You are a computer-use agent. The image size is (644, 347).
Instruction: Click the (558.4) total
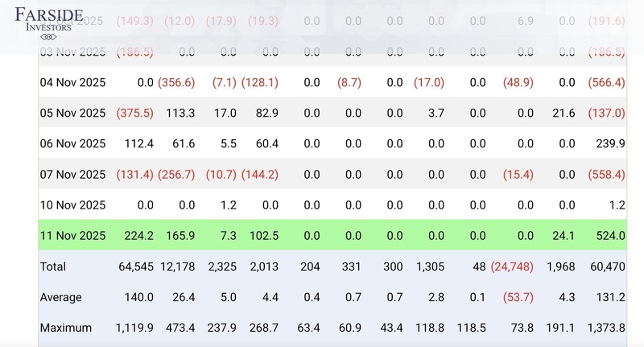(x=606, y=175)
